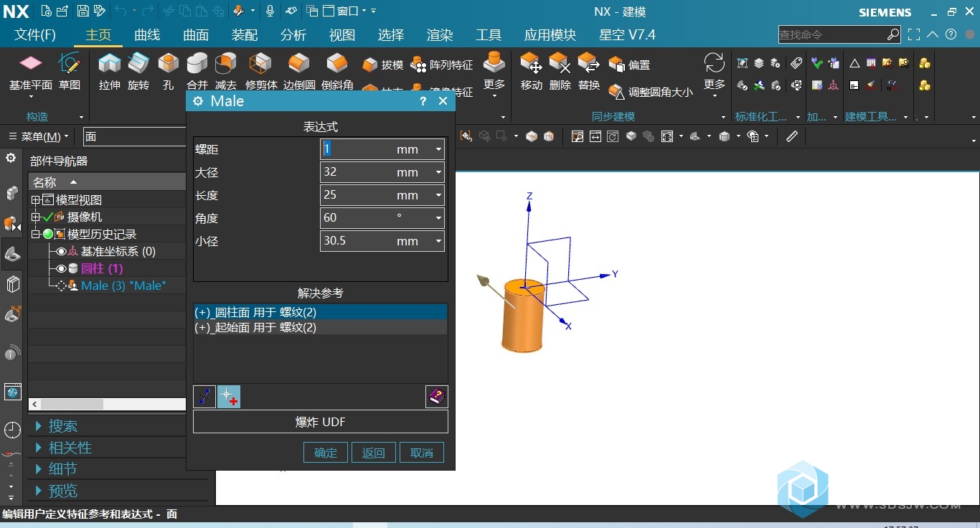Select the 合并 unite tool

tap(197, 72)
